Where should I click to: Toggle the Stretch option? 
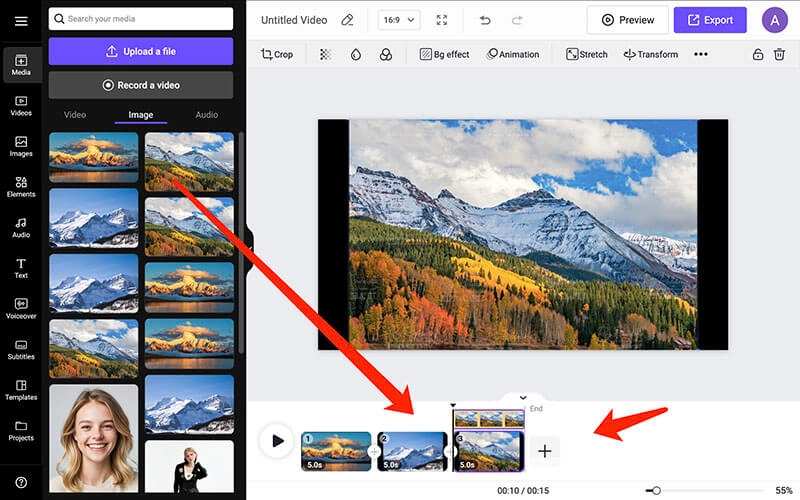point(586,54)
